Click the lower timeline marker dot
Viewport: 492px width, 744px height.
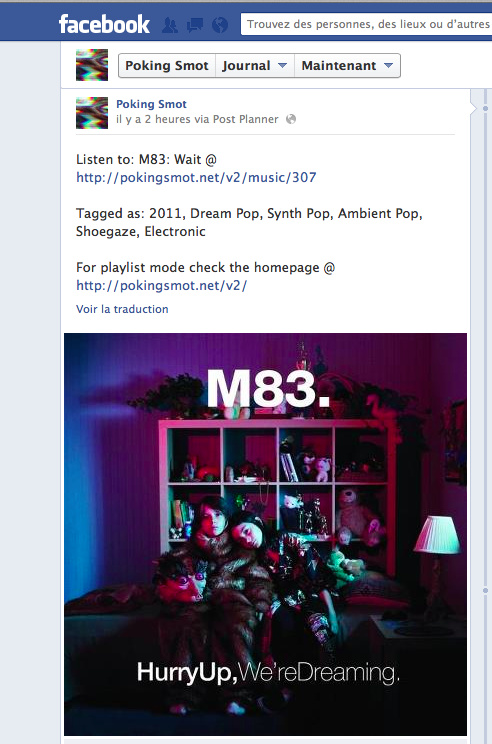pyautogui.click(x=485, y=591)
